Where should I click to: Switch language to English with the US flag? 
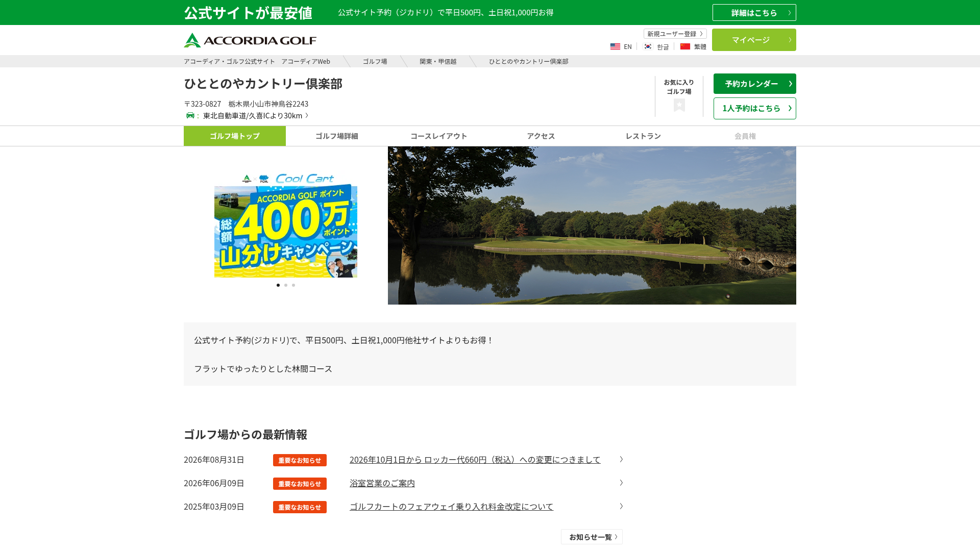pyautogui.click(x=621, y=46)
